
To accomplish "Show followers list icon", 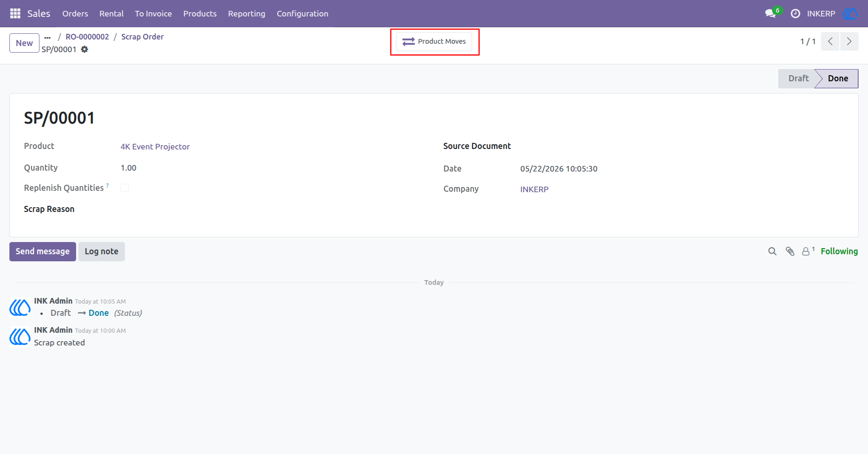I will [x=807, y=251].
